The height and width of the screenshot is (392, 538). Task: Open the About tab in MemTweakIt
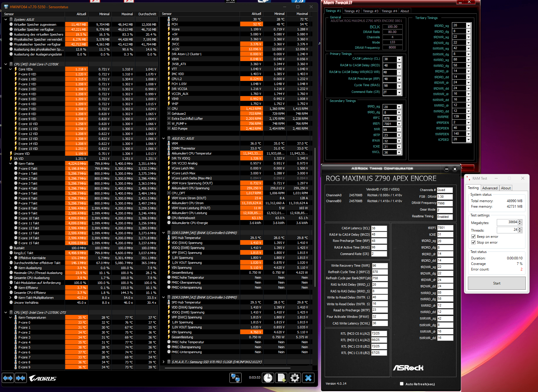(405, 11)
